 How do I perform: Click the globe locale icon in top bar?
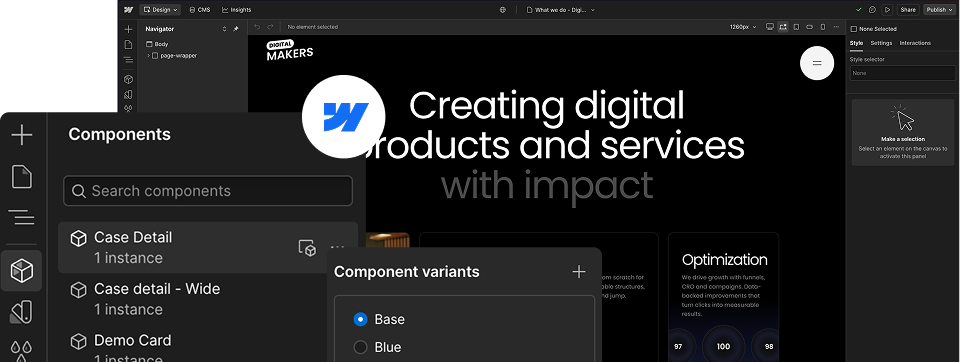point(503,10)
